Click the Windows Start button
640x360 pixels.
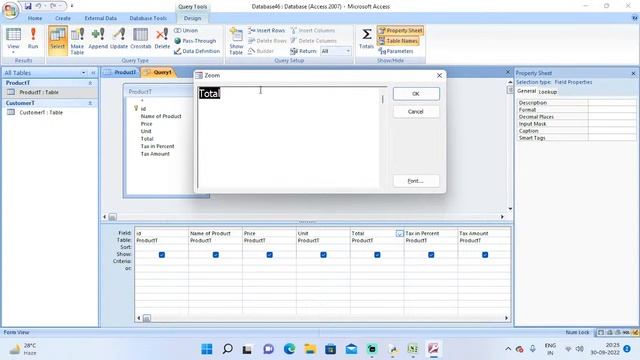[x=207, y=349]
